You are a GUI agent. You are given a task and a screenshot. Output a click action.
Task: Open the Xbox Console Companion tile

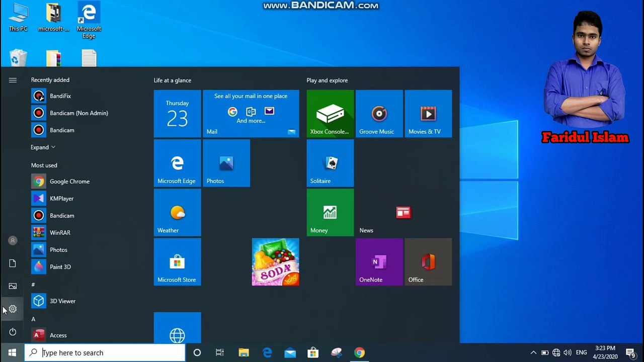point(330,114)
